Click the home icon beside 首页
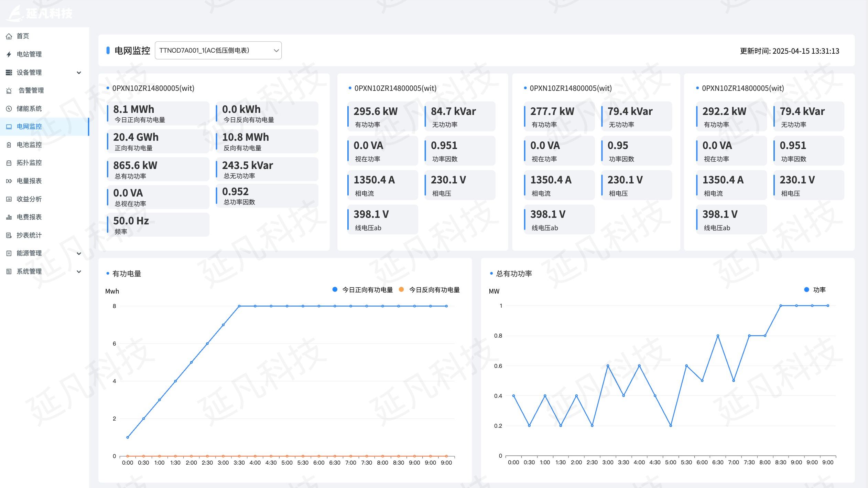The height and width of the screenshot is (488, 868). coord(9,36)
